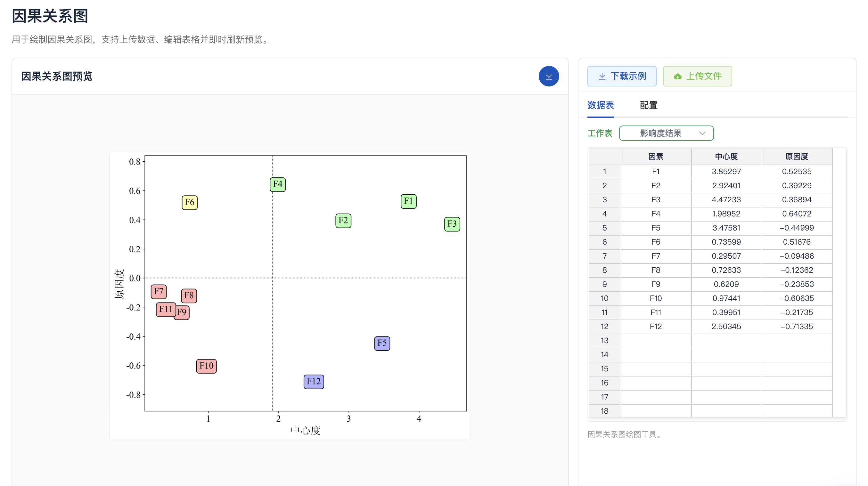Click the table cell with value 4.47233

726,200
